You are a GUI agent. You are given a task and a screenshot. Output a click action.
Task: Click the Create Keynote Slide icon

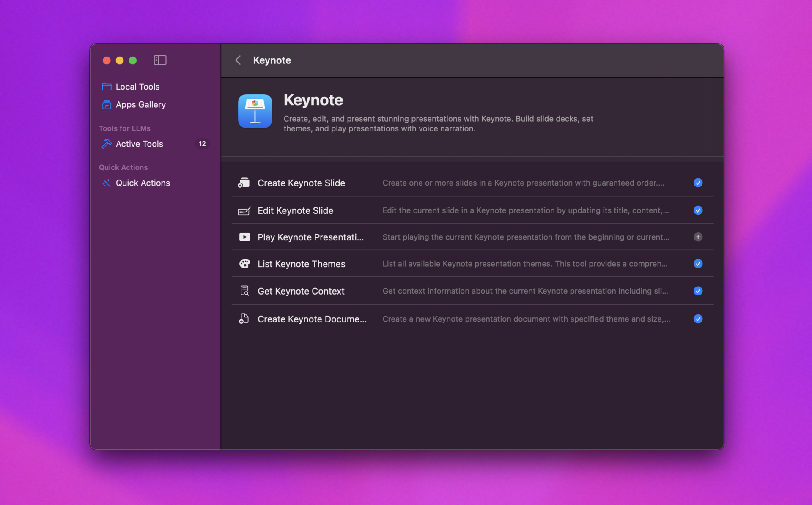[244, 183]
